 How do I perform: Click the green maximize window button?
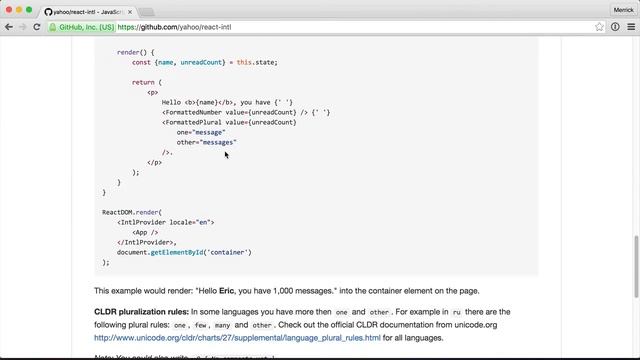click(29, 9)
